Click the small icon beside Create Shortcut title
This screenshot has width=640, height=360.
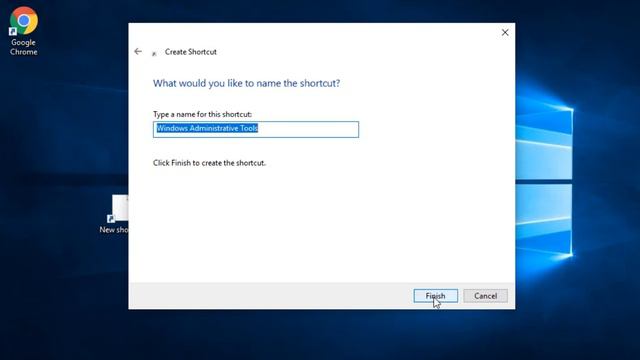pyautogui.click(x=154, y=53)
